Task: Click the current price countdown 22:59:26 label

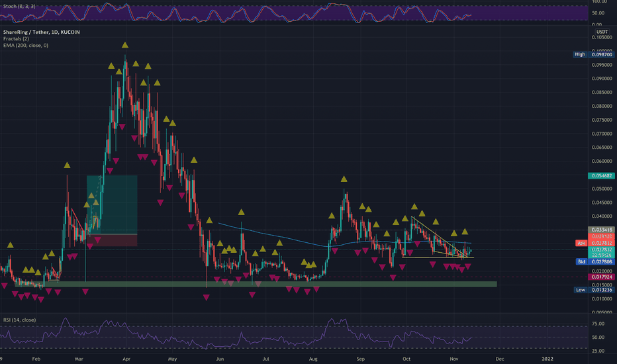Action: click(601, 255)
